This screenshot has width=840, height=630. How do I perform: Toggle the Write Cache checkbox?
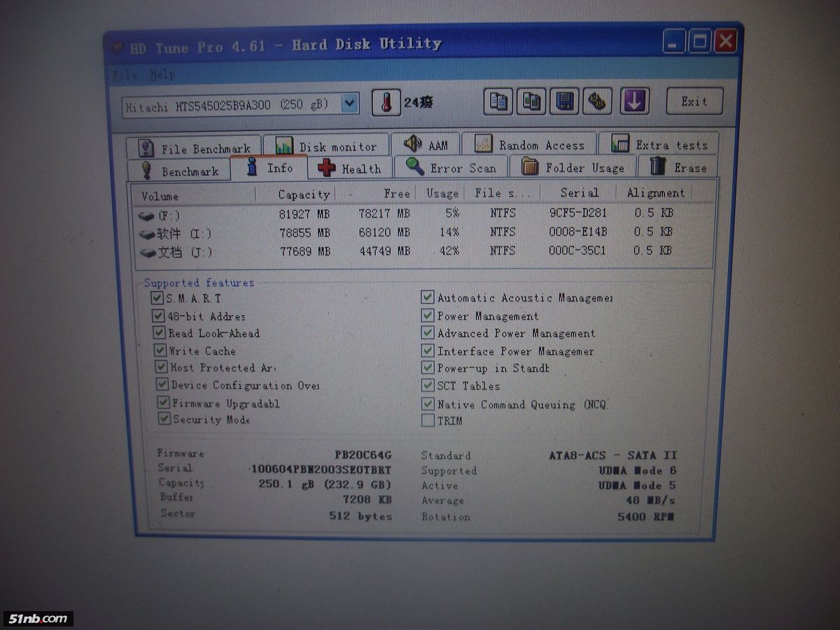160,350
